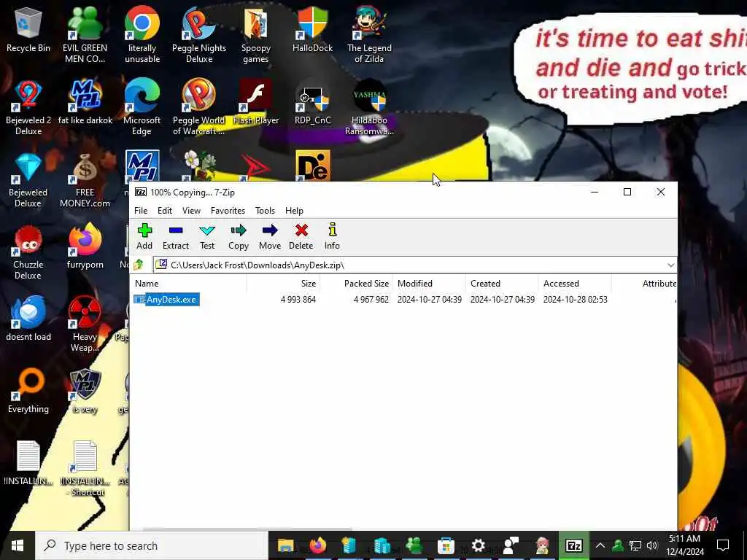The image size is (747, 560).
Task: Open Firefox from the taskbar
Action: 318,545
